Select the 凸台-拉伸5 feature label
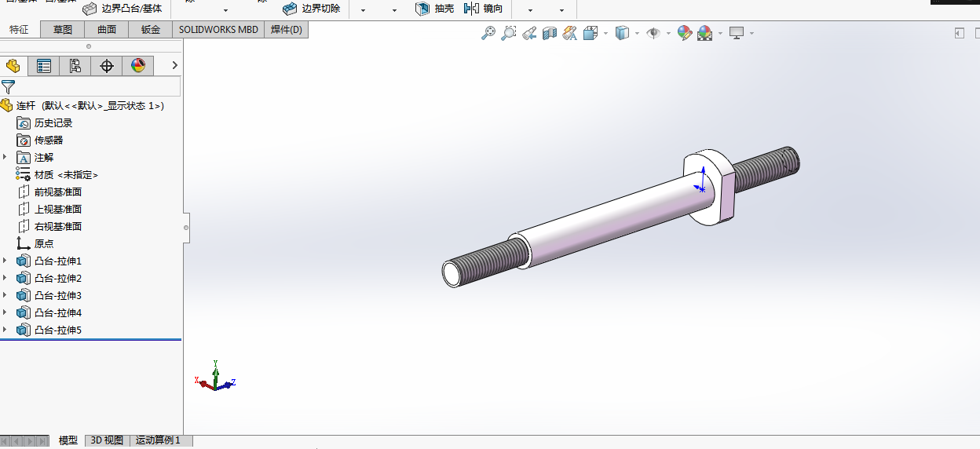980x449 pixels. 58,330
